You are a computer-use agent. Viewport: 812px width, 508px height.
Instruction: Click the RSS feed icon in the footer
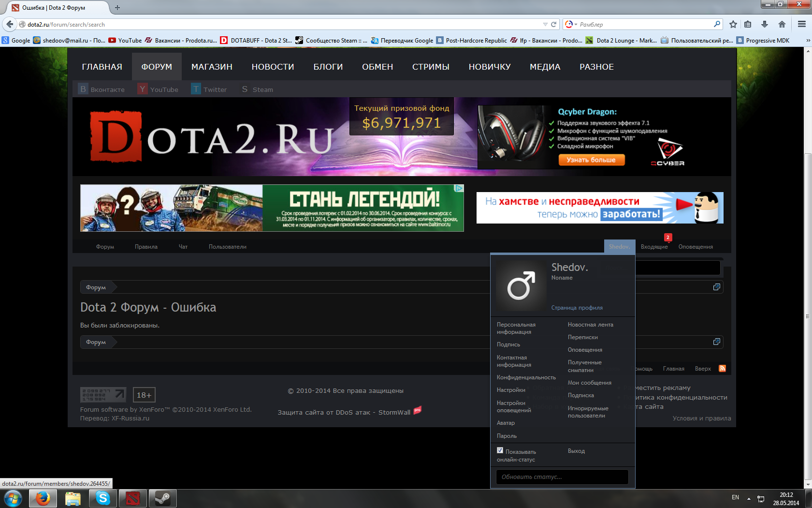722,369
